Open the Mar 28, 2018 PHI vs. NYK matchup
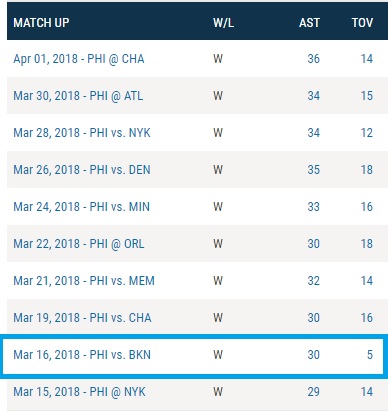 (82, 133)
